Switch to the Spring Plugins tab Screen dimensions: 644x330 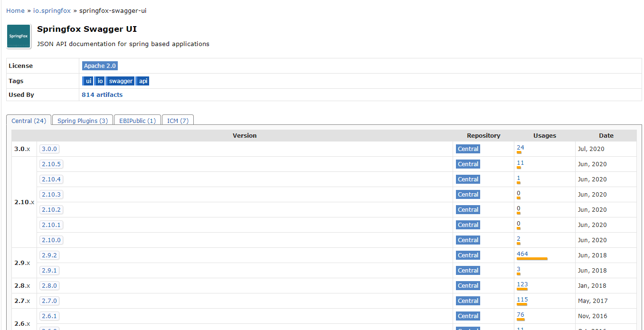(83, 121)
